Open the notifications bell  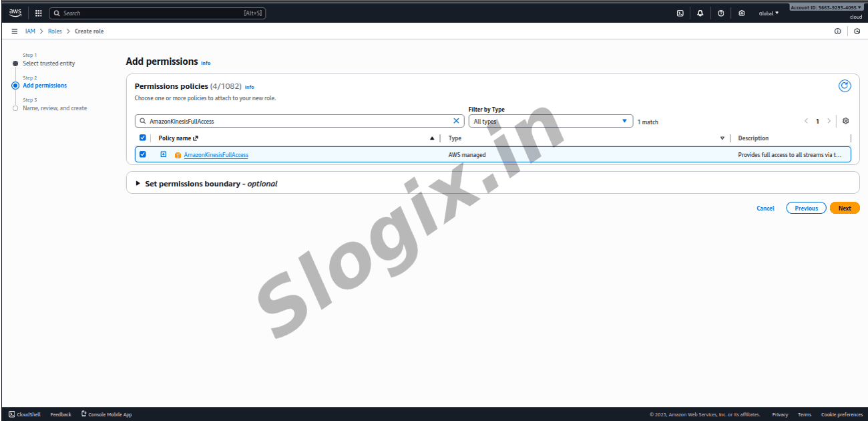700,13
